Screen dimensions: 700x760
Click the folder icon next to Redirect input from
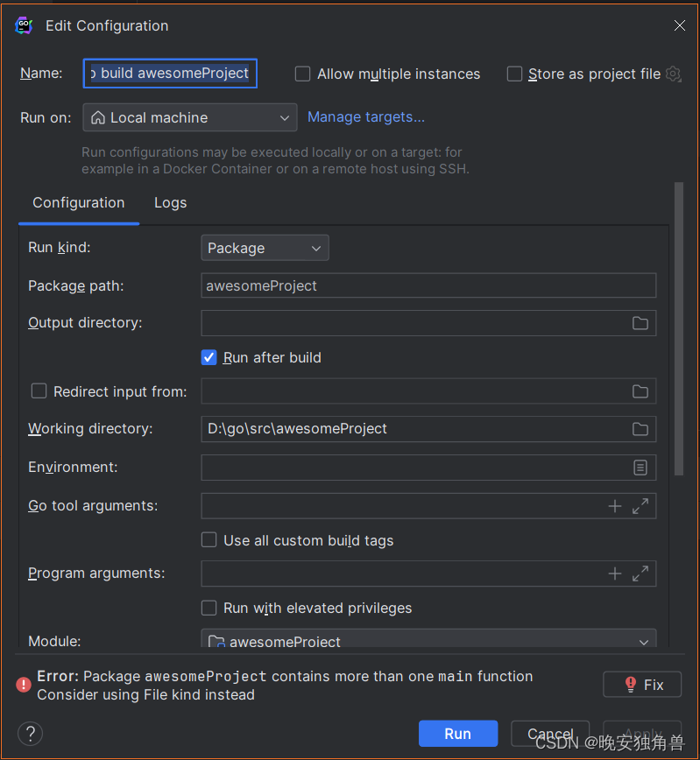pyautogui.click(x=639, y=391)
